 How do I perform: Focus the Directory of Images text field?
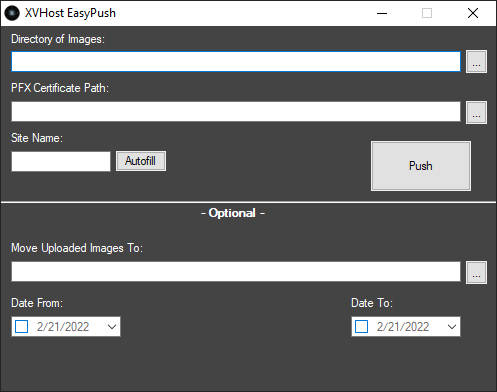[236, 62]
